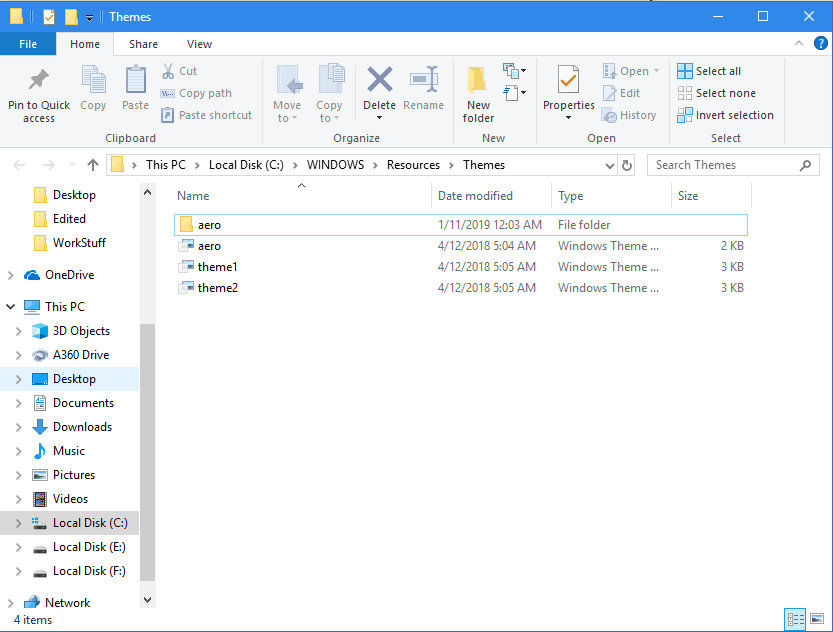Screen dimensions: 833x632
Task: Switch to the View ribbon tab
Action: pos(199,44)
